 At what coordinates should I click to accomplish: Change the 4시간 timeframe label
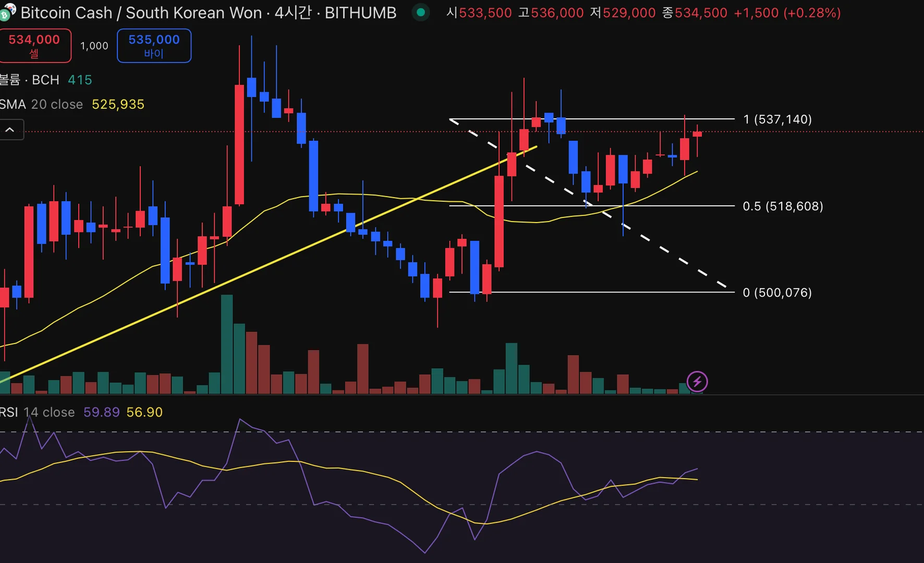[x=293, y=13]
